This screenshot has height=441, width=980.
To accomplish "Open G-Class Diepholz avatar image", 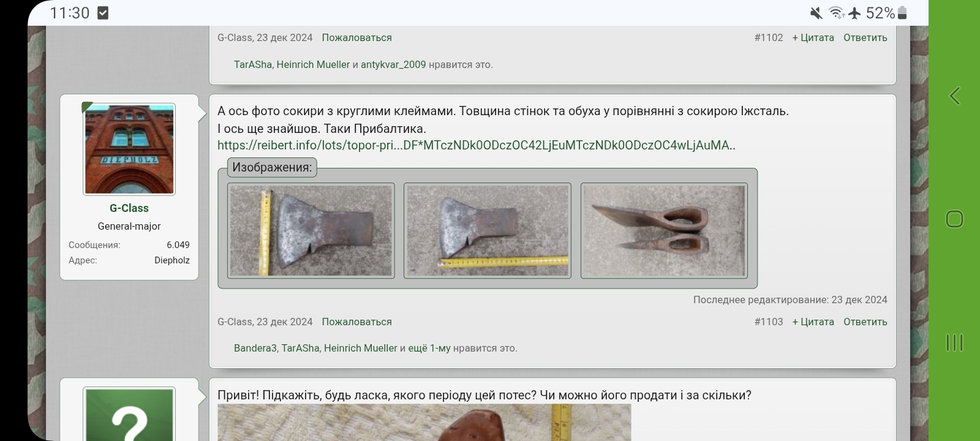I will click(x=129, y=149).
